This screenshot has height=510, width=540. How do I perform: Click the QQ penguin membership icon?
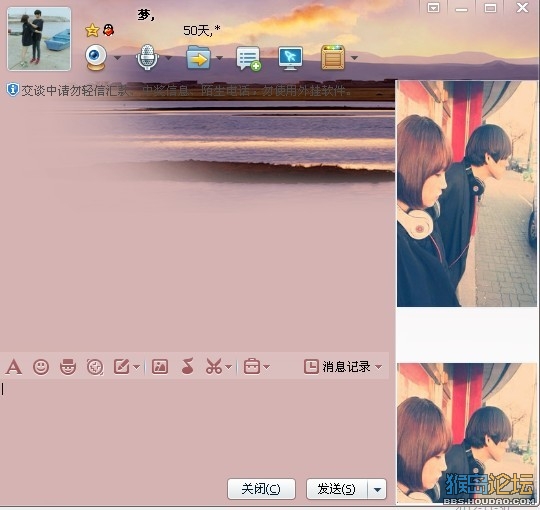tap(108, 30)
